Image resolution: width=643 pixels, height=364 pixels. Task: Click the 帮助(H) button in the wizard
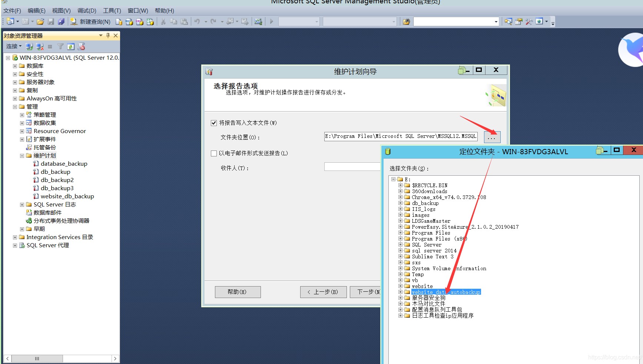[x=238, y=292]
